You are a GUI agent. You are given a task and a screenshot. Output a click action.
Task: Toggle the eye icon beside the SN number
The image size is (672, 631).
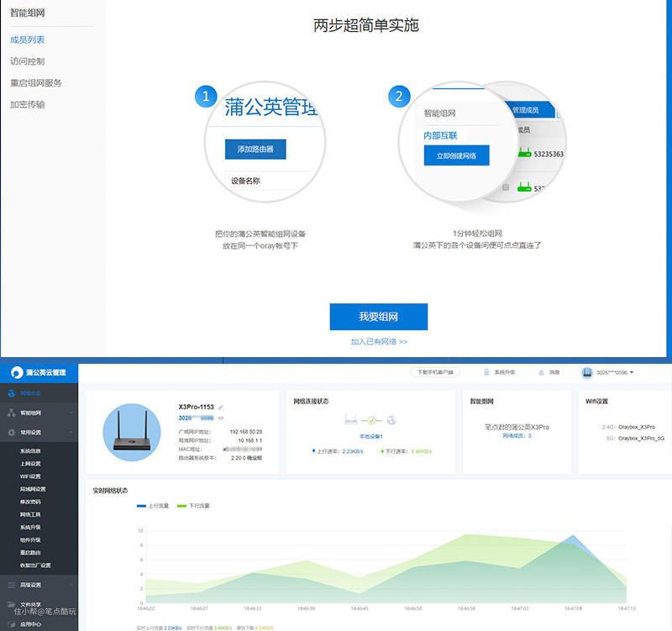coord(221,418)
